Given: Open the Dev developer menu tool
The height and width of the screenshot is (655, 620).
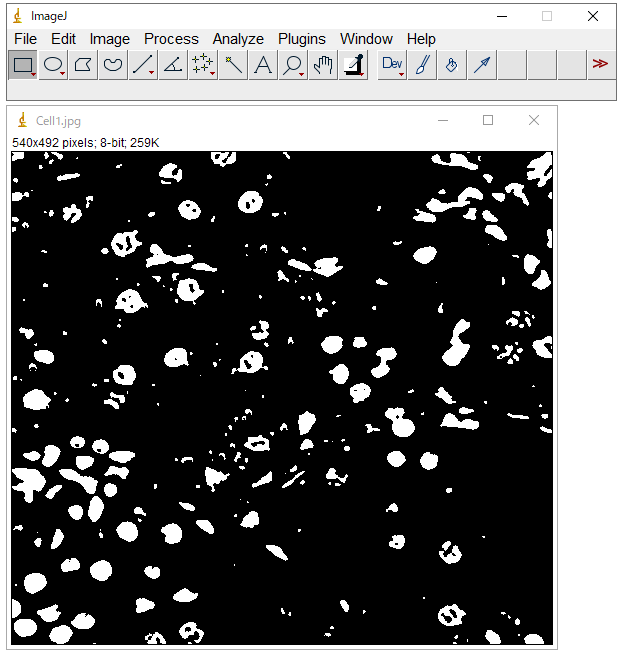Looking at the screenshot, I should coord(392,65).
